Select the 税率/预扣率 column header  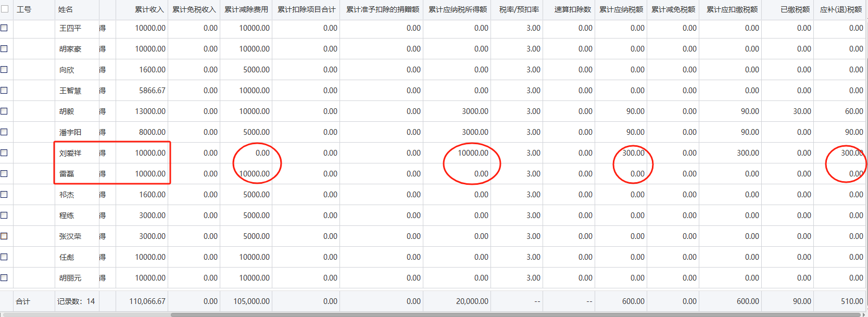point(519,9)
